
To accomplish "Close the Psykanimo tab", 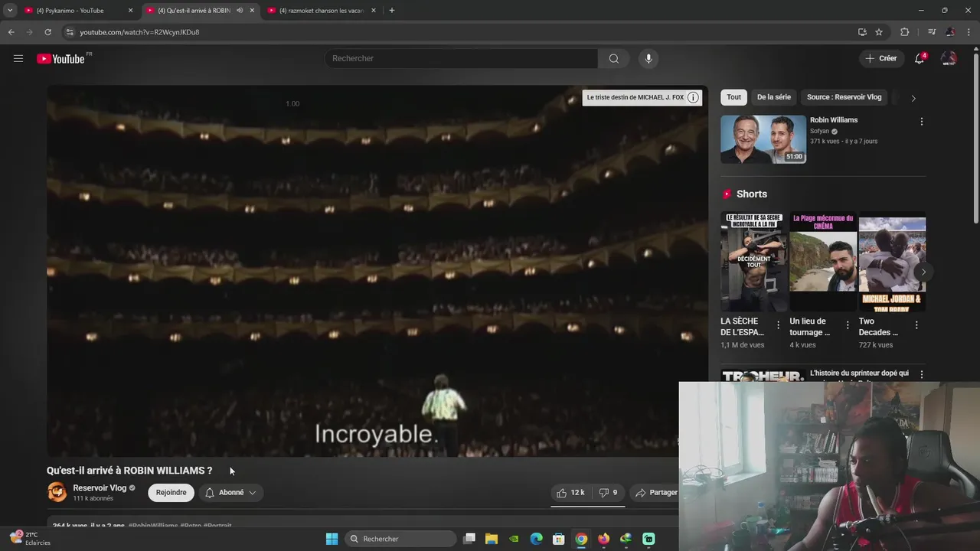I will 130,11.
